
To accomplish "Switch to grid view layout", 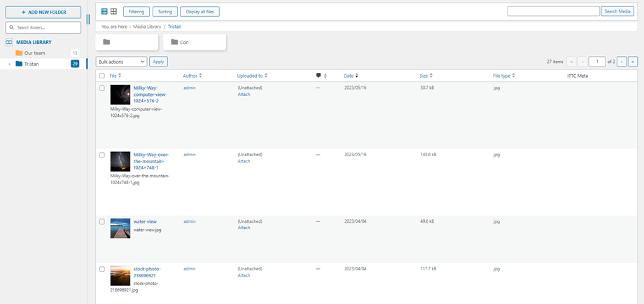I will [113, 12].
